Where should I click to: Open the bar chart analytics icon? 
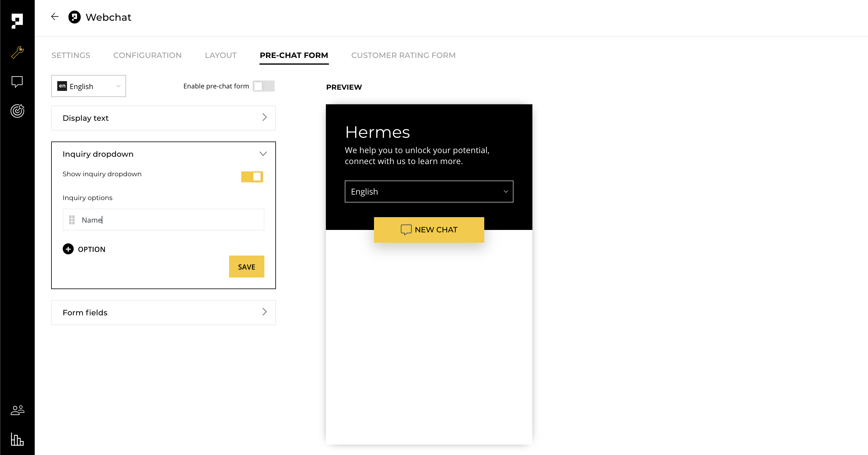17,439
